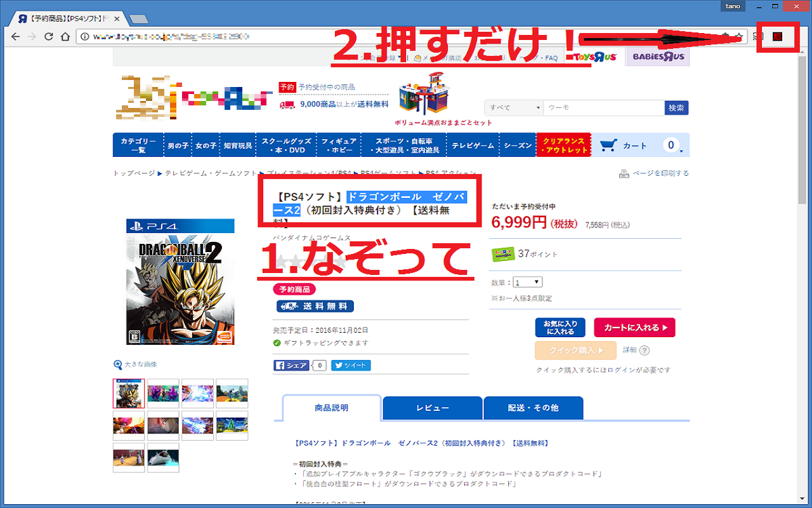Select the white ship on blue thumbnail
This screenshot has height=508, width=812.
pyautogui.click(x=163, y=457)
